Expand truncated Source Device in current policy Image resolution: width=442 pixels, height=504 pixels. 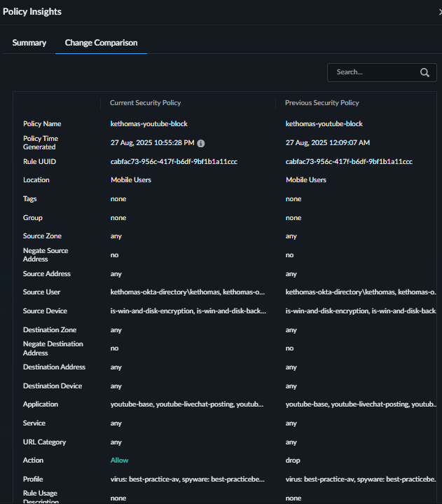[x=188, y=311]
